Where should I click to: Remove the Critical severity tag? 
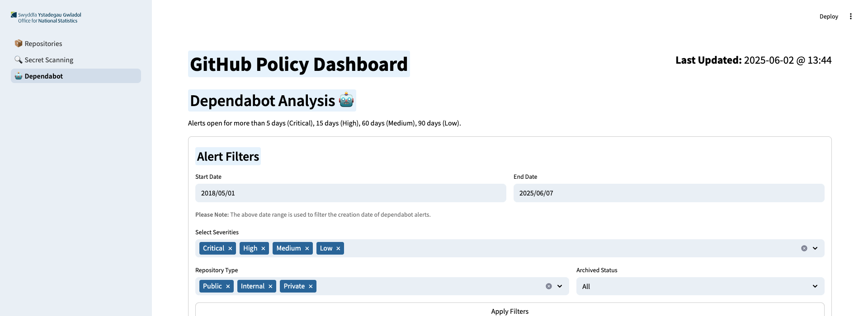pyautogui.click(x=230, y=248)
